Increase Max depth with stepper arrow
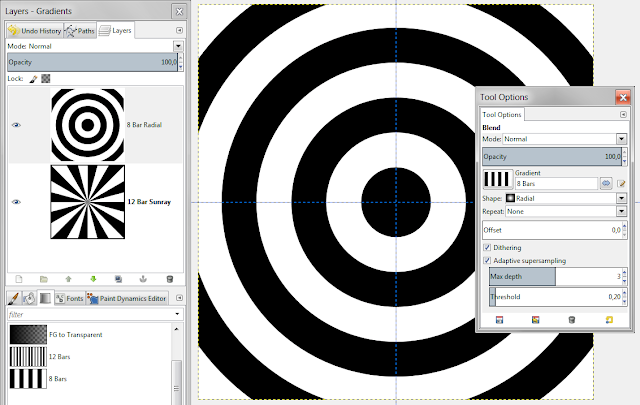The image size is (640, 405). pyautogui.click(x=624, y=272)
